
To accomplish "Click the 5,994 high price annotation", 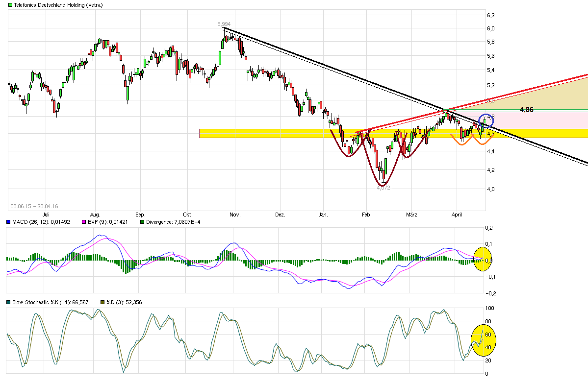I will click(224, 23).
